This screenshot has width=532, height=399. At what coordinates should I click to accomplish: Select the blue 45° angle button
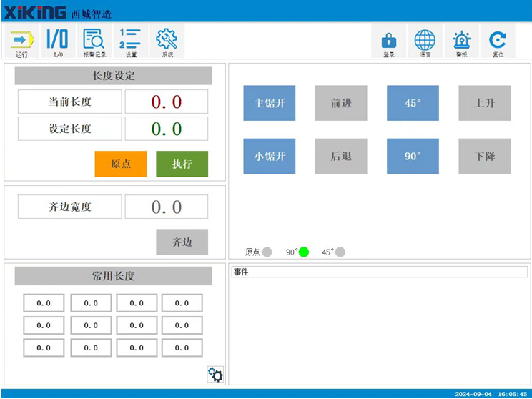(413, 103)
